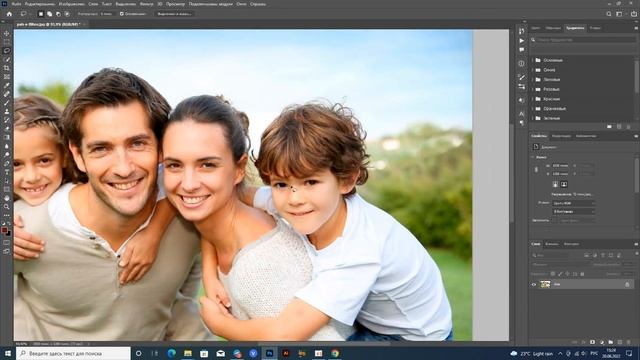
Task: Select the Gradient tool
Action: tap(7, 137)
